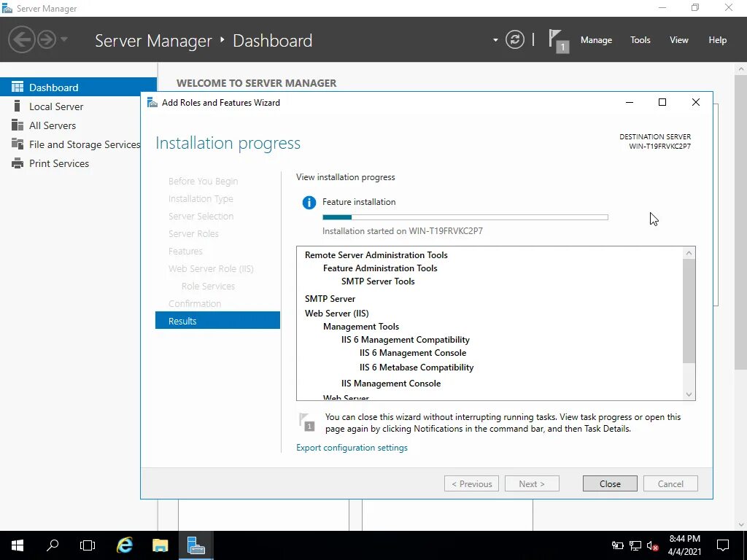Viewport: 747px width, 560px height.
Task: Open taskbar search
Action: (53, 545)
